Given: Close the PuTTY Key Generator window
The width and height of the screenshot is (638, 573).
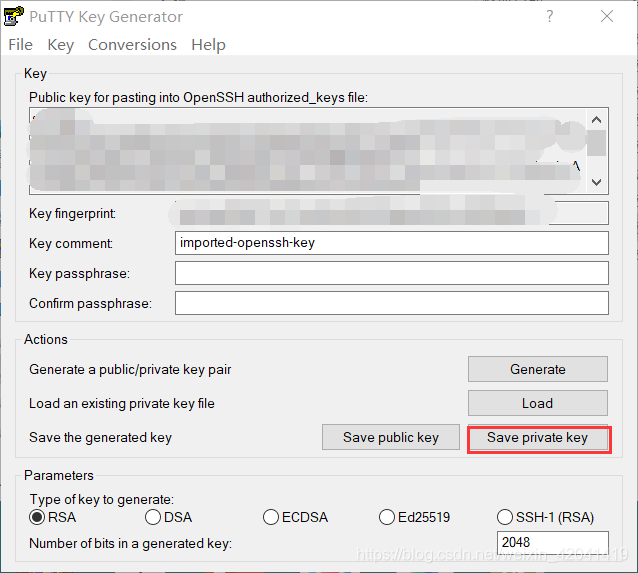Looking at the screenshot, I should pyautogui.click(x=607, y=16).
